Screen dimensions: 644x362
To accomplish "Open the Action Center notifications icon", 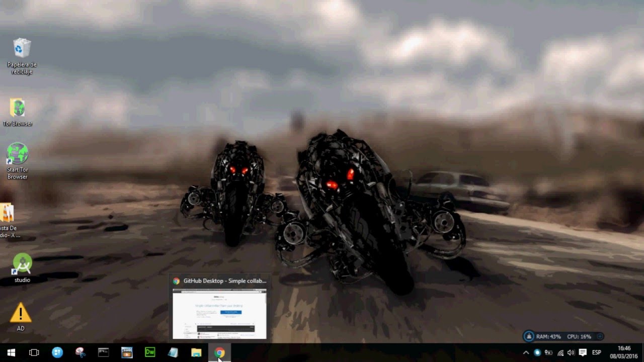I will pos(583,352).
